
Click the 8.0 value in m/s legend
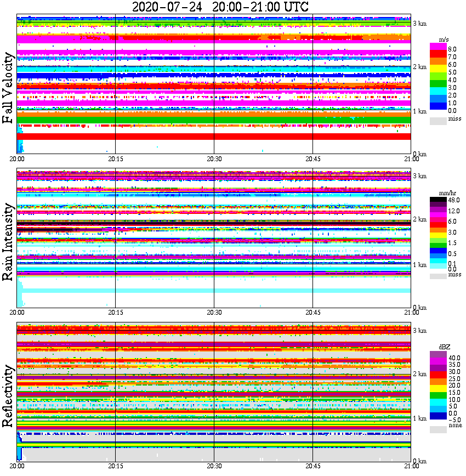point(452,49)
